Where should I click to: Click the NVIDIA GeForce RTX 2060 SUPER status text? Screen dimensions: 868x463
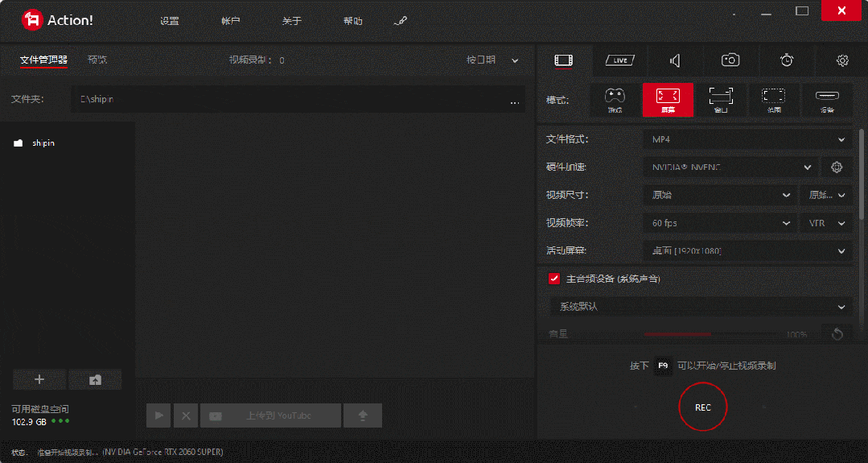(162, 452)
